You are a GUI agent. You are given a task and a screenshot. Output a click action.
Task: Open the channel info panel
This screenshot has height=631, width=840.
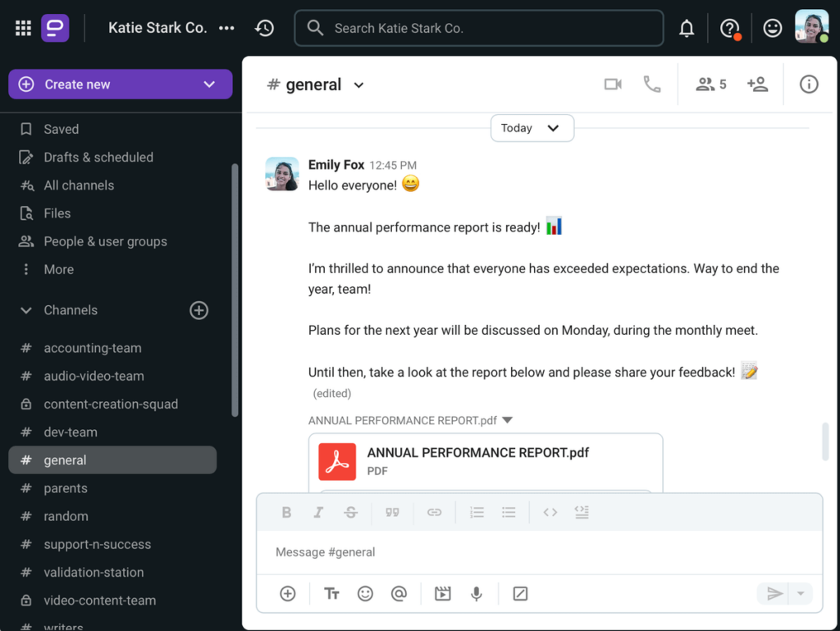pos(809,85)
